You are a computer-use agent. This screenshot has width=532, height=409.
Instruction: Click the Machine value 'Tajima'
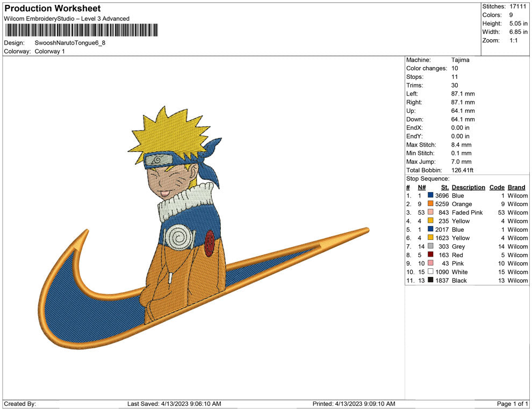(461, 60)
